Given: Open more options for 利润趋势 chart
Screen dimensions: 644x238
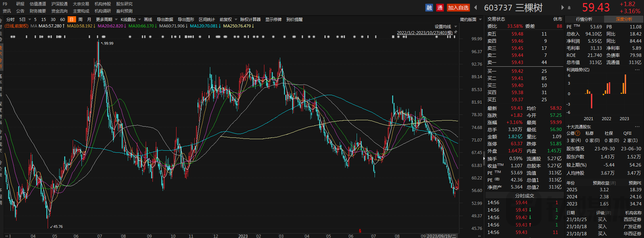Looking at the screenshot, I should [x=637, y=70].
